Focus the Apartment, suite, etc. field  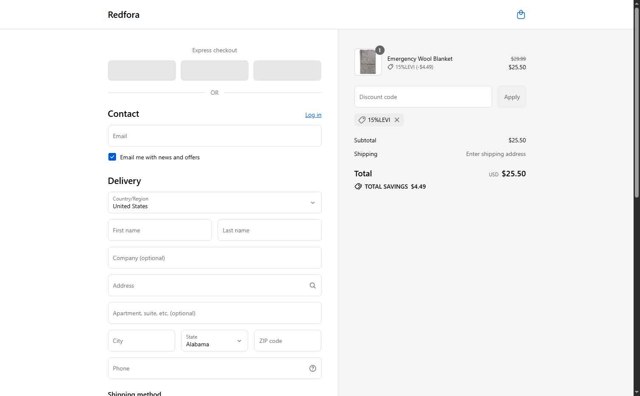[215, 313]
